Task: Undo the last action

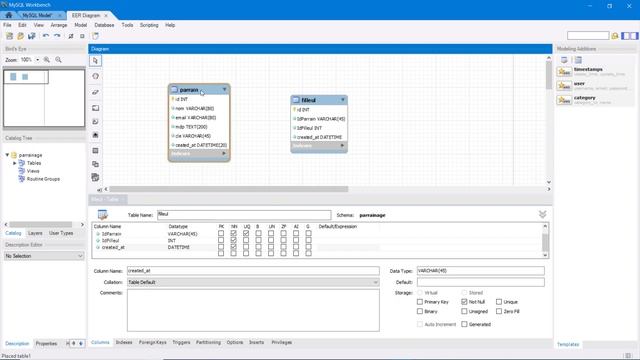Action: point(46,36)
